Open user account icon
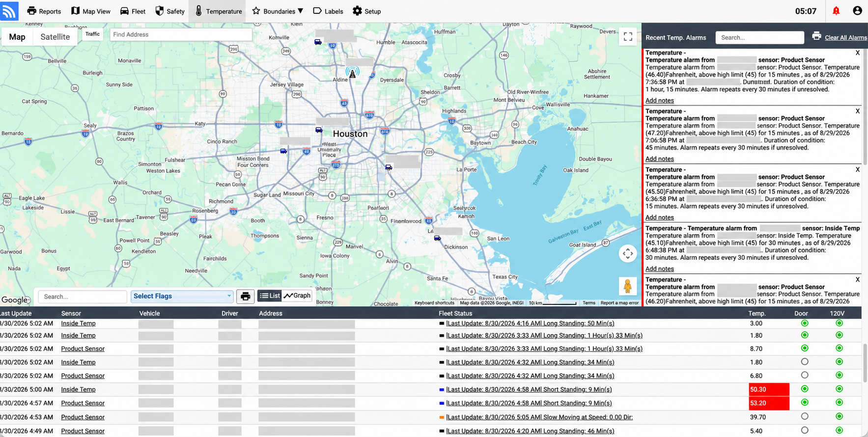This screenshot has height=437, width=868. (x=857, y=11)
